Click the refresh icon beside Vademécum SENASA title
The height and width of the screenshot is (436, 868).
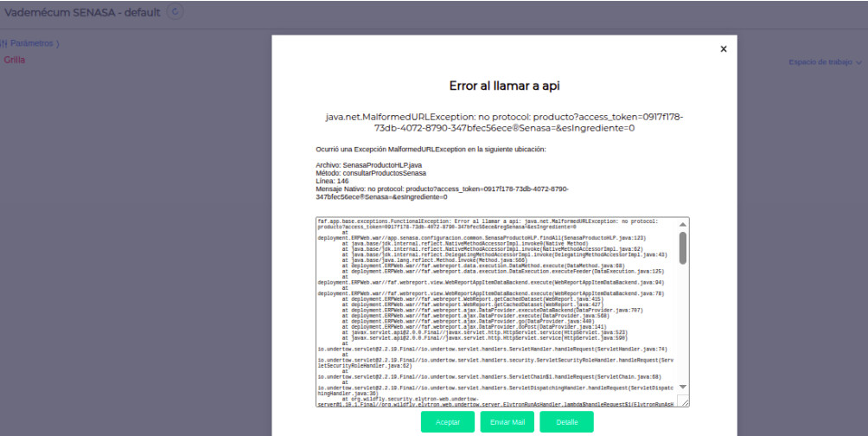point(176,12)
